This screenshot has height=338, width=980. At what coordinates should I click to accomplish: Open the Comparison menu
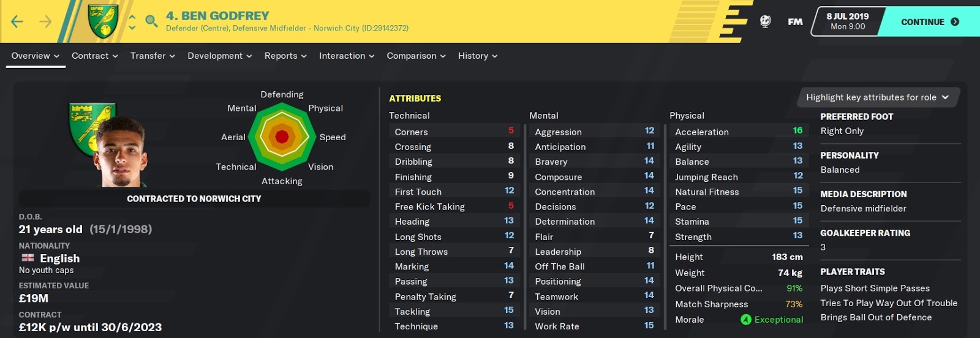[x=416, y=56]
